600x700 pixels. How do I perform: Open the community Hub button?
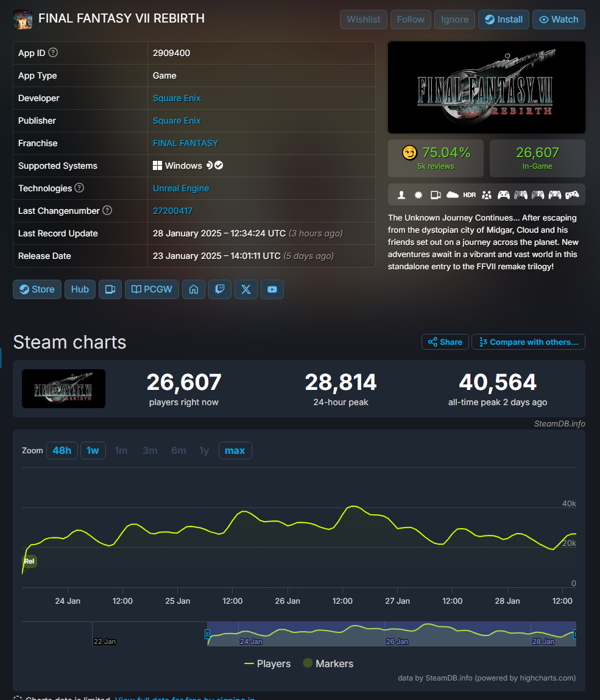[80, 289]
